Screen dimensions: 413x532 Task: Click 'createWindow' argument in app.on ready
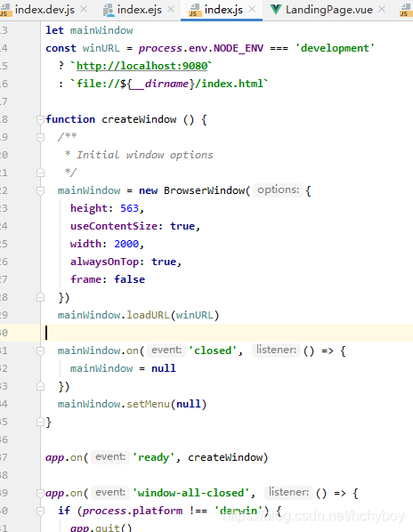click(x=225, y=457)
